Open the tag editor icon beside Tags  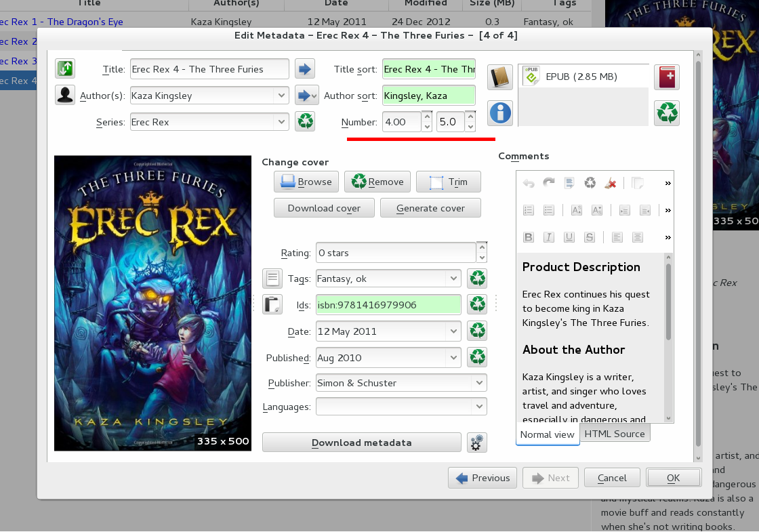pyautogui.click(x=272, y=279)
